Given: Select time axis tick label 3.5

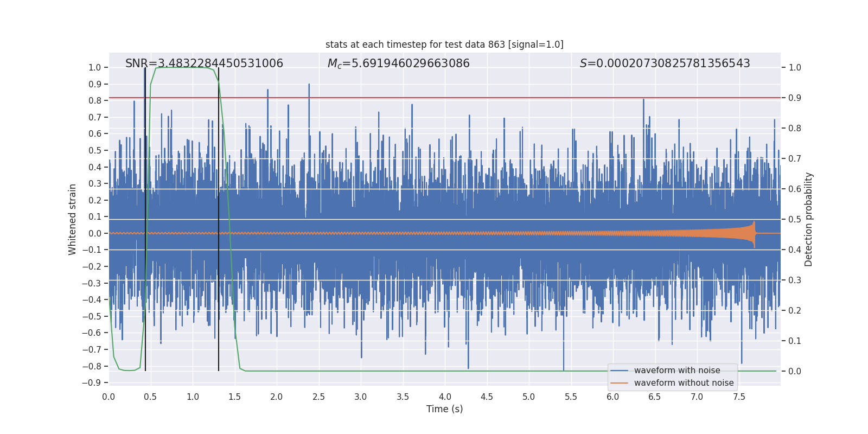Looking at the screenshot, I should click(x=403, y=397).
